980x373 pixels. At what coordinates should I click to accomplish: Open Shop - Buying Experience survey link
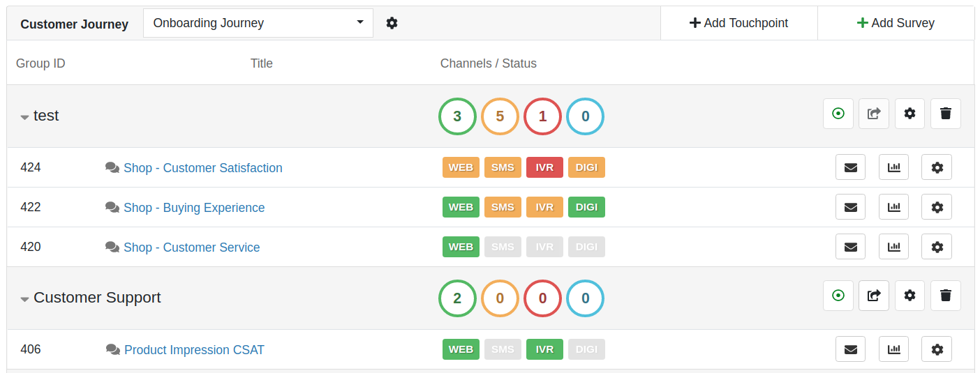pos(194,208)
